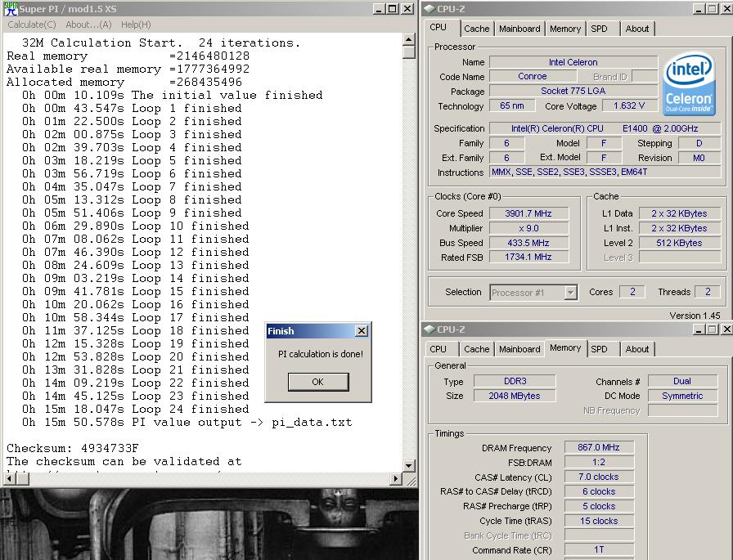Click the Level 2 cache 512 KBytes field
This screenshot has width=733, height=560.
pos(679,243)
